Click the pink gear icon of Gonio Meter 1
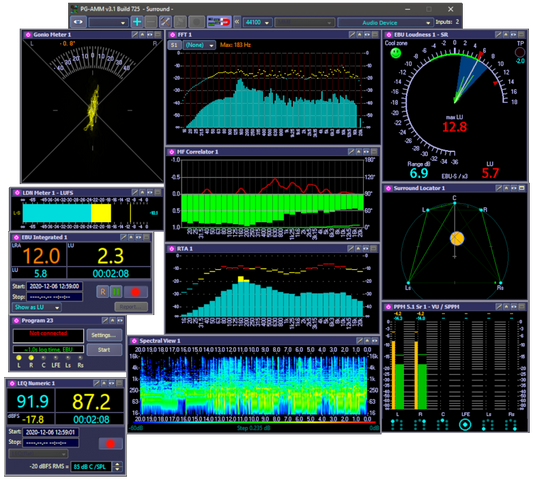 tap(28, 35)
